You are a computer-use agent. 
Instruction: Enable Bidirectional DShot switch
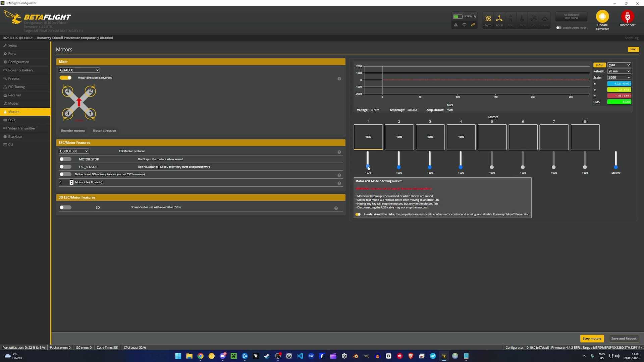click(x=65, y=174)
